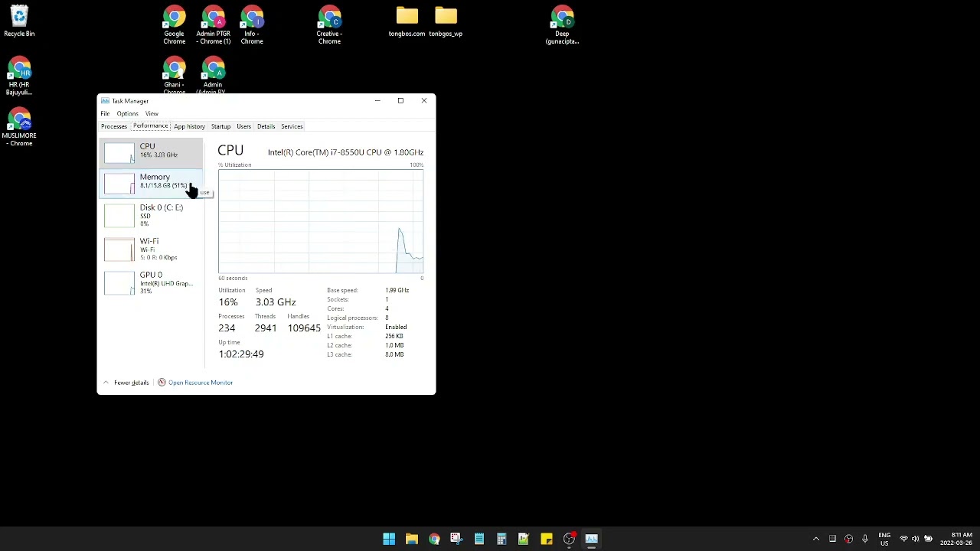Viewport: 980px width, 551px height.
Task: Select the Admin PTGR Chrome shortcut
Action: (x=213, y=25)
